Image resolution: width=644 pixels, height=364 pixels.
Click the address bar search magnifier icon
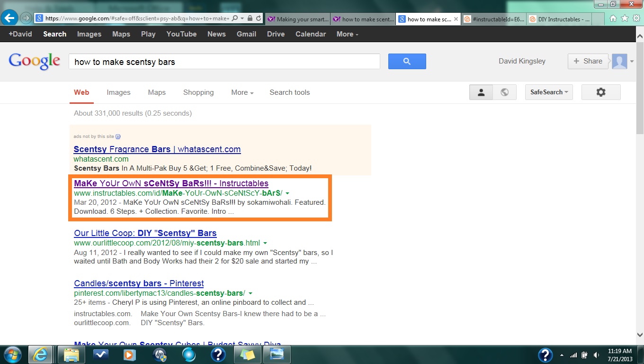235,18
